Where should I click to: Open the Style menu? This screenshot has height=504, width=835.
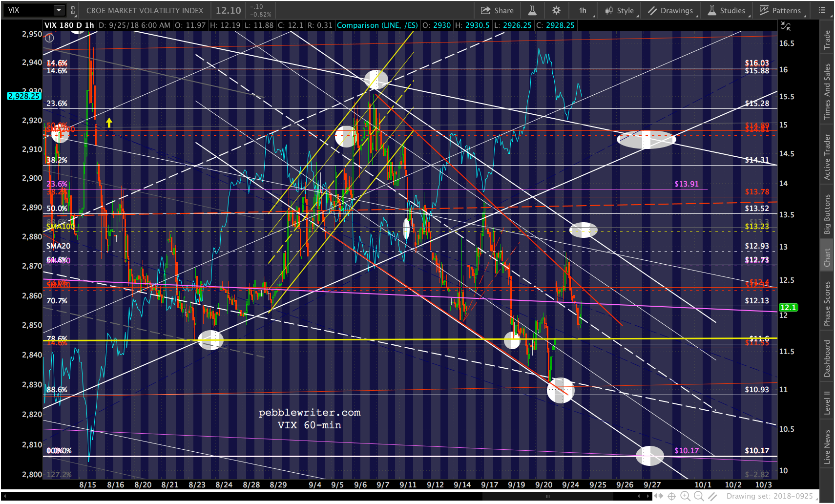coord(620,10)
